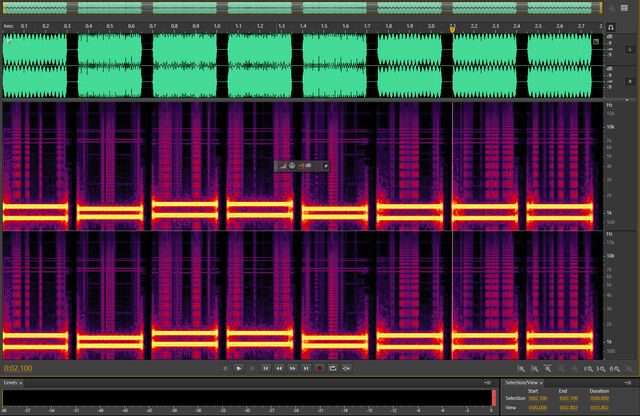Click small icon at waveform top-left corner
The width and height of the screenshot is (640, 416).
point(9,41)
